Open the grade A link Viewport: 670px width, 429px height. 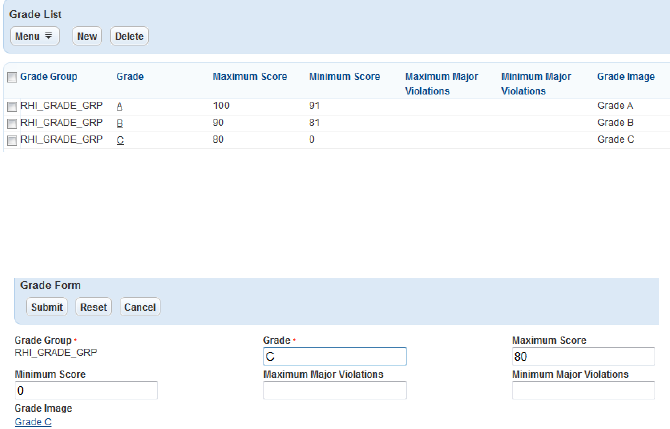120,106
